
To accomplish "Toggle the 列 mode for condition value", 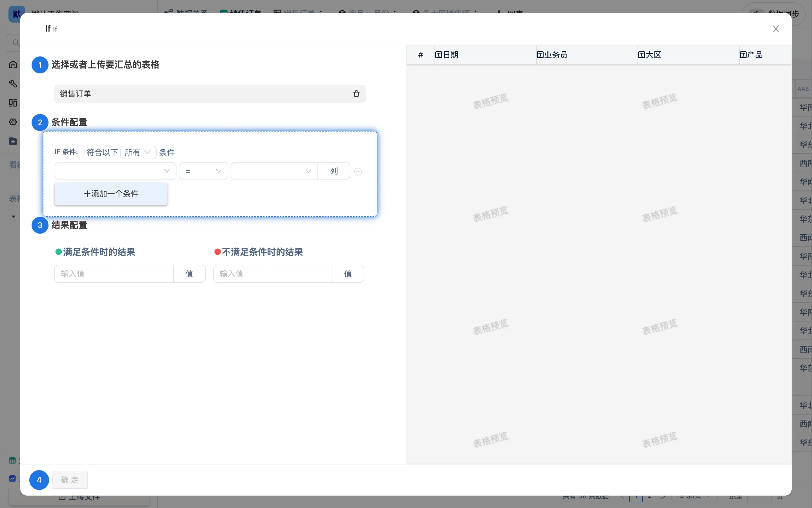I will [334, 171].
